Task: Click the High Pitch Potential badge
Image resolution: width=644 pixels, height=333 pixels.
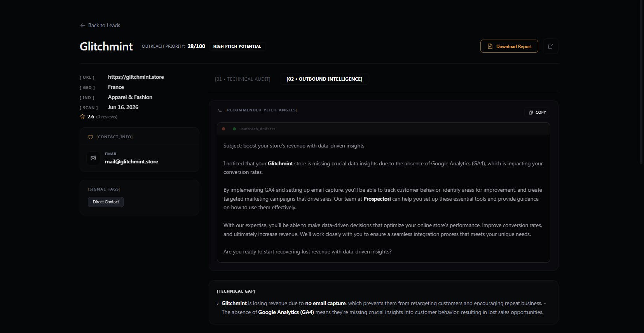Action: pyautogui.click(x=237, y=46)
